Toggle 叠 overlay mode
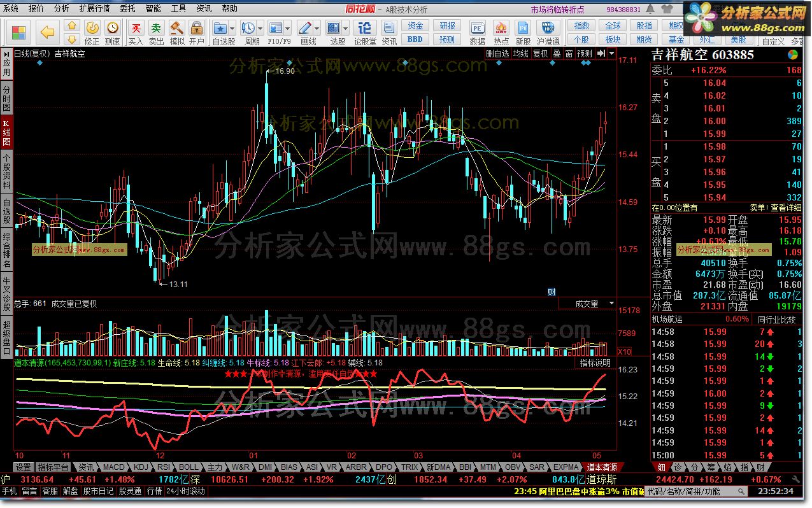The width and height of the screenshot is (812, 508). [557, 54]
